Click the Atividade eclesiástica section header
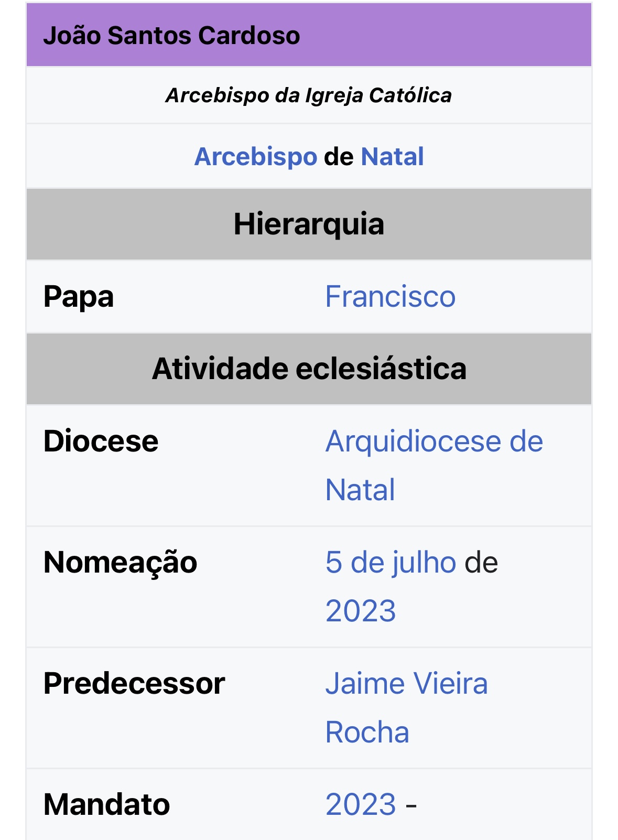The height and width of the screenshot is (840, 618). point(309,369)
